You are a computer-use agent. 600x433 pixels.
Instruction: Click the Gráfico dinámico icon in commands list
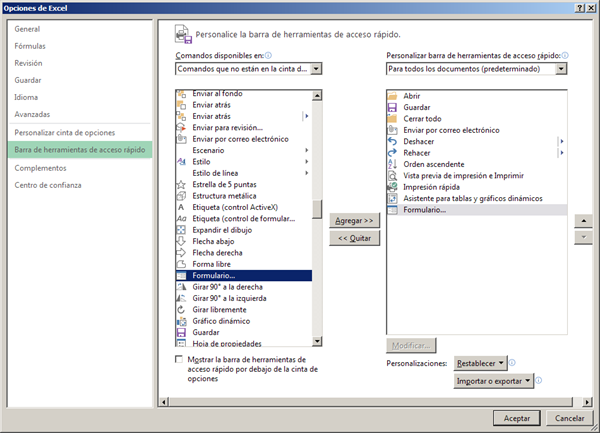coord(181,321)
